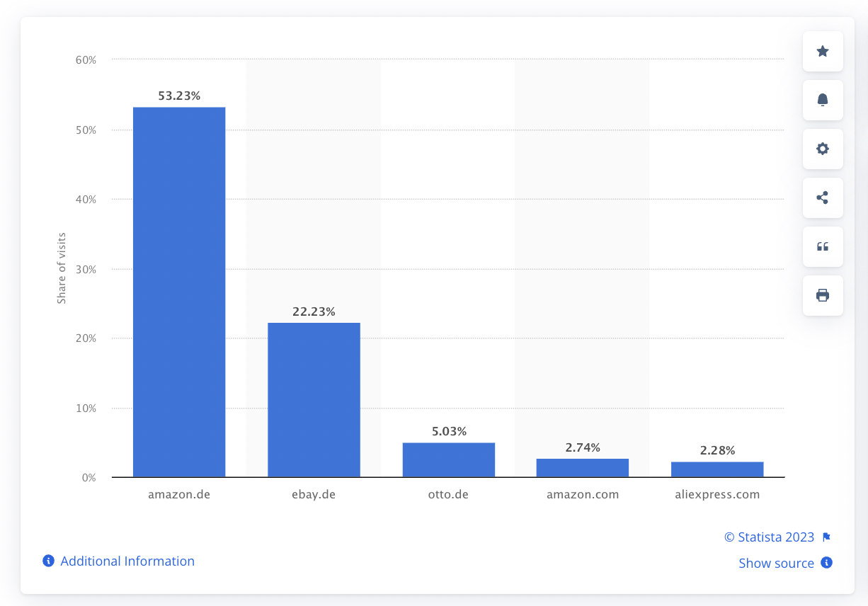Click the share icon
Viewport: 868px width, 606px height.
point(823,198)
